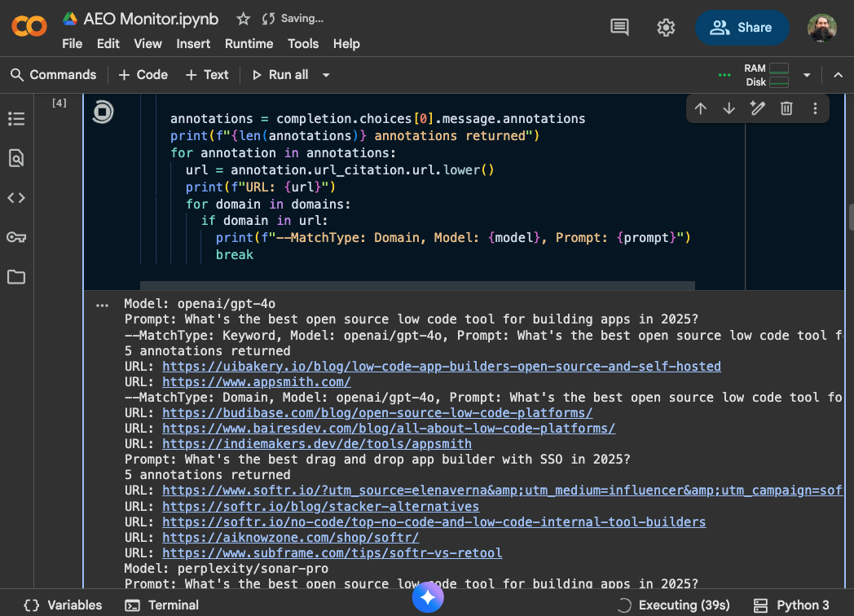Screen dimensions: 854x616
Task: Open the table of contents sidebar icon
Action: [x=16, y=119]
